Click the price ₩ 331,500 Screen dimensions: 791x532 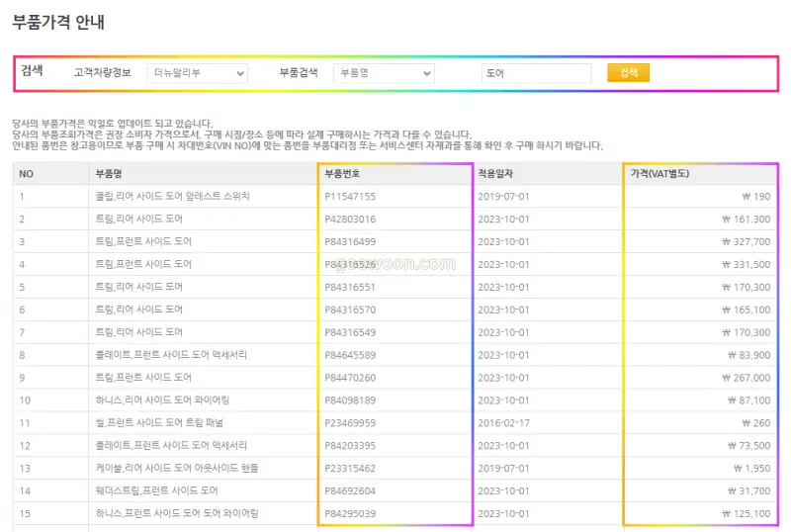coord(747,264)
